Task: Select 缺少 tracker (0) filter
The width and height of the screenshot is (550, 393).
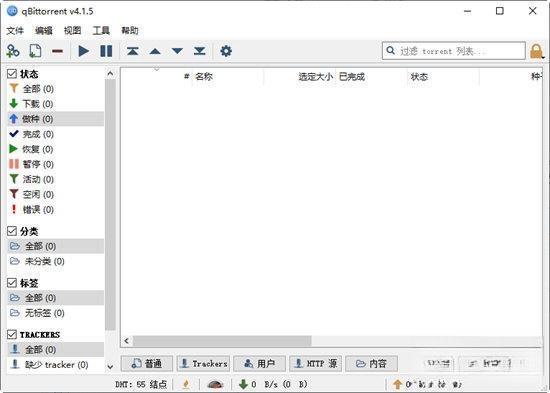Action: pyautogui.click(x=55, y=365)
